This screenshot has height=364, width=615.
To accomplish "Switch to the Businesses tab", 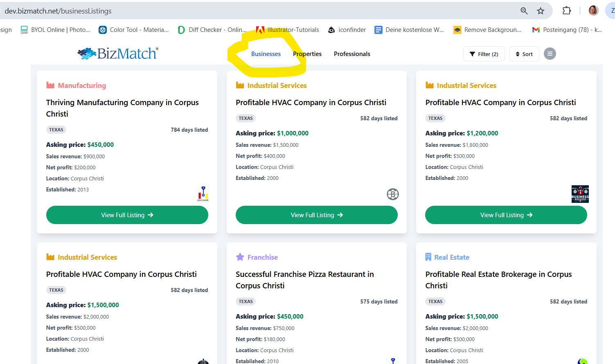I will (x=266, y=54).
